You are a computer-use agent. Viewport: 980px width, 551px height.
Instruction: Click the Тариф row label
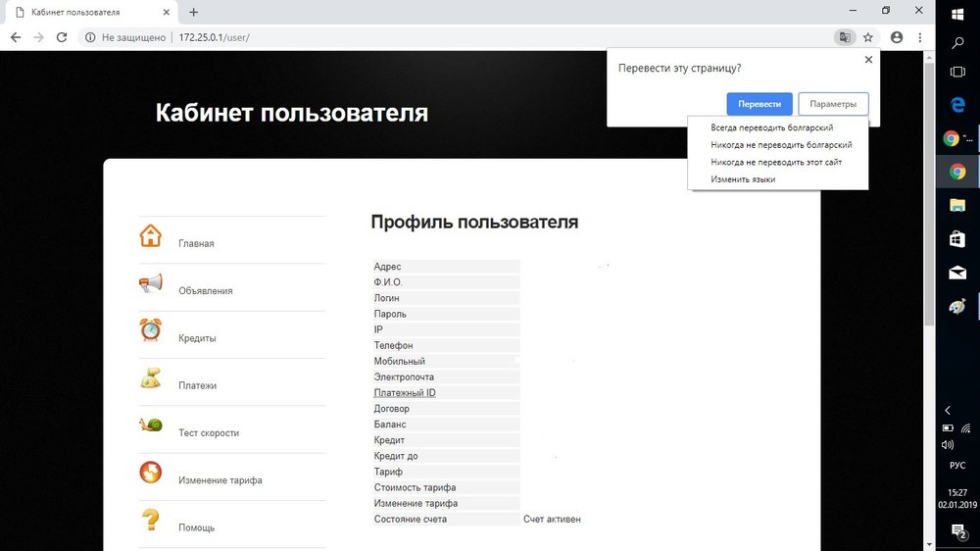click(x=388, y=472)
